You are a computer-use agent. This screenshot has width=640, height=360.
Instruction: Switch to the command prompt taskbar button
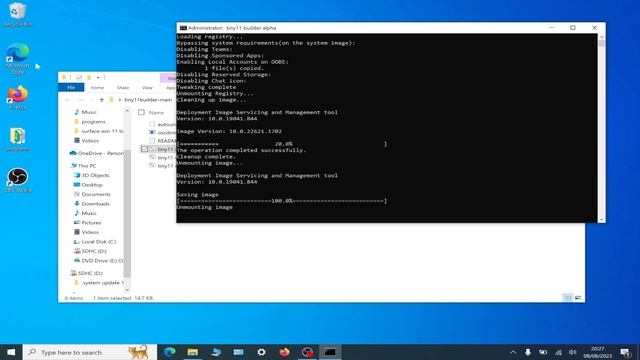(x=330, y=352)
